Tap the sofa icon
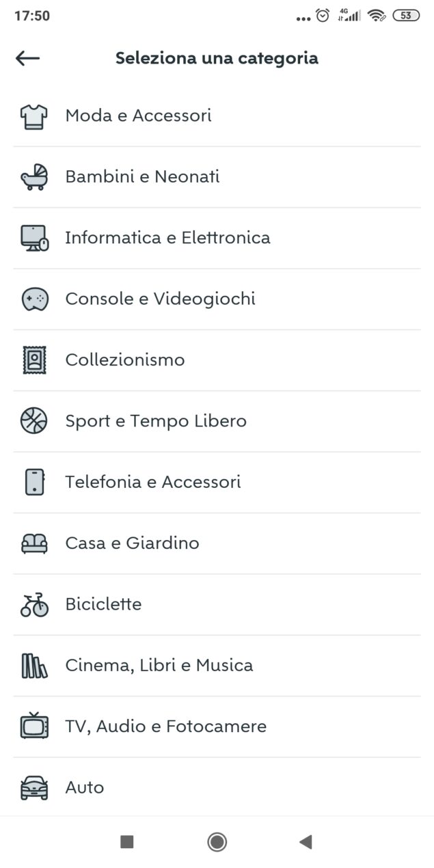 pyautogui.click(x=34, y=543)
